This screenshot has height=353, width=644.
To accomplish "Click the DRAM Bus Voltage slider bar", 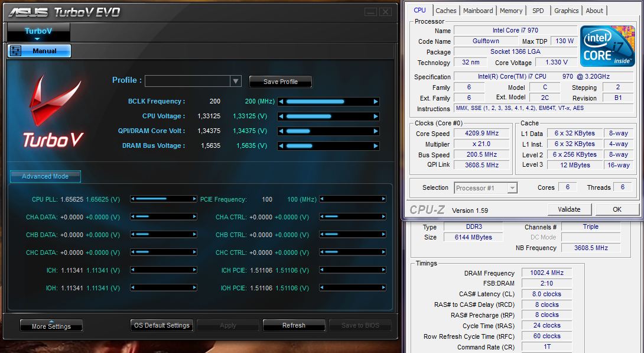I will click(x=328, y=146).
